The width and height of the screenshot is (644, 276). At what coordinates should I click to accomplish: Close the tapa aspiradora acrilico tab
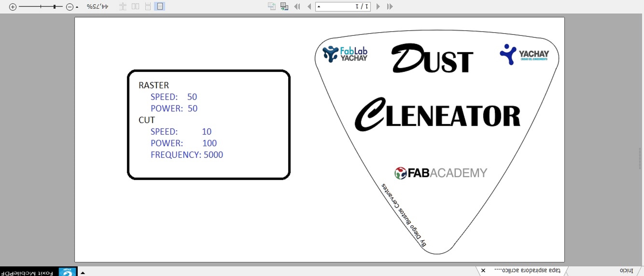(x=483, y=270)
